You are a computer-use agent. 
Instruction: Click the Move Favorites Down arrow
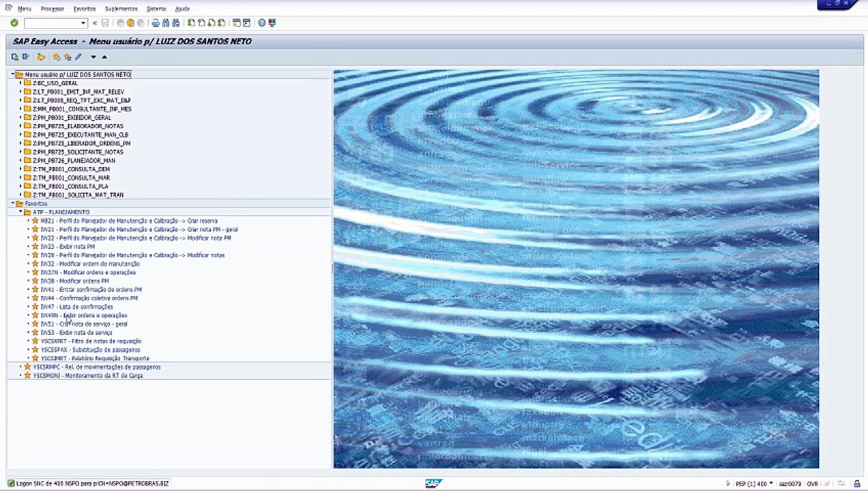tap(93, 57)
